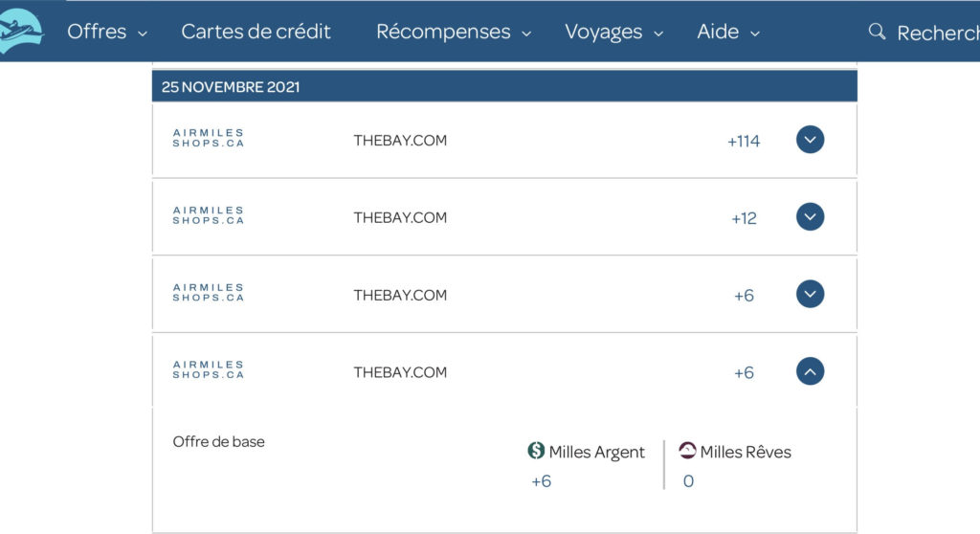Collapse the open Offre de base transaction
The height and width of the screenshot is (534, 980).
click(810, 371)
